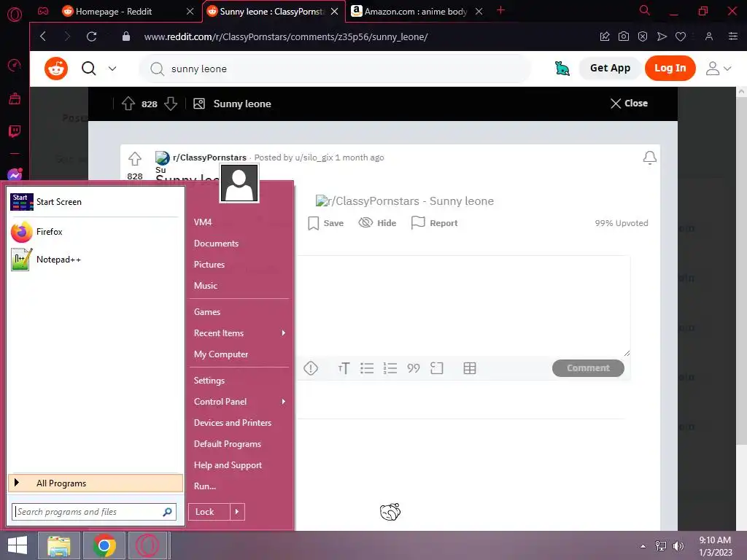Open the Twitch sidebar icon
This screenshot has width=747, height=560.
(x=15, y=131)
